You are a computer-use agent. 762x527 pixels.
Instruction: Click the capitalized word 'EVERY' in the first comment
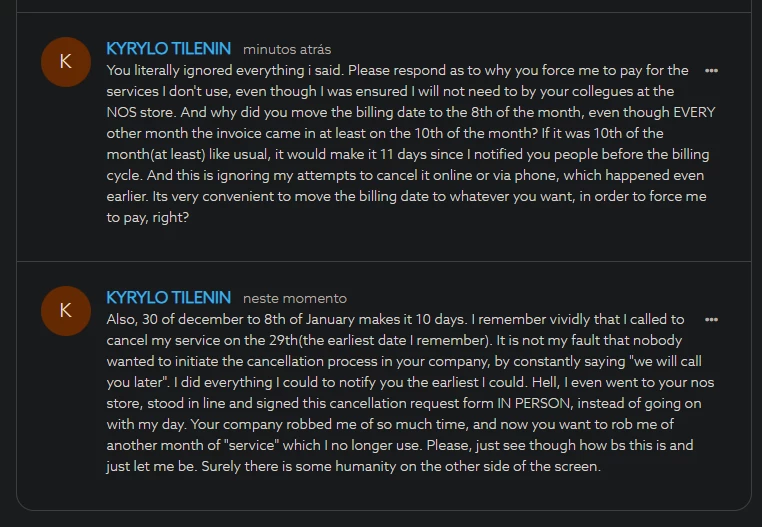694,113
